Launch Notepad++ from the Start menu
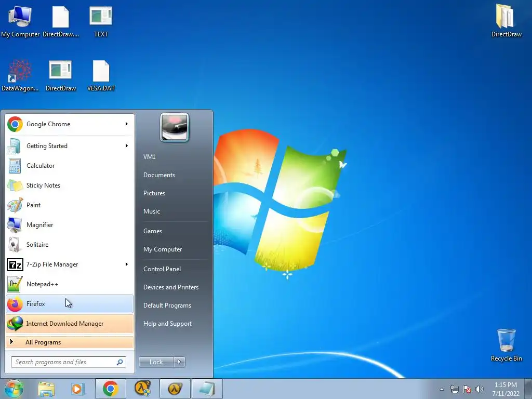 coord(70,284)
